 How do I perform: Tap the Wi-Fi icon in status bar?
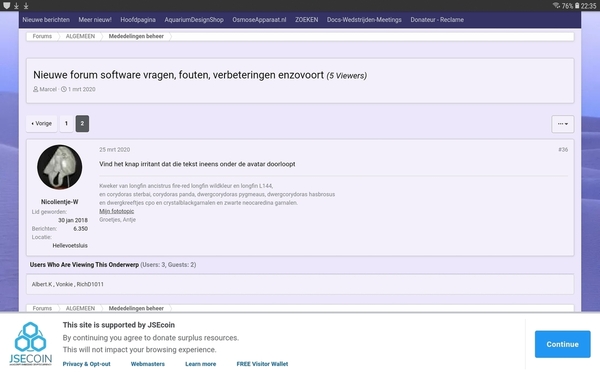[x=556, y=6]
